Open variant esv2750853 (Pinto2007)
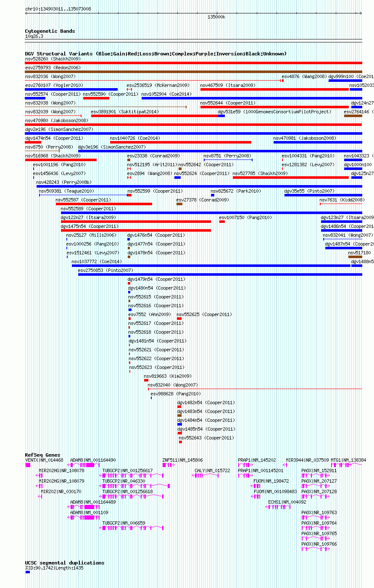The image size is (374, 588). click(x=220, y=274)
